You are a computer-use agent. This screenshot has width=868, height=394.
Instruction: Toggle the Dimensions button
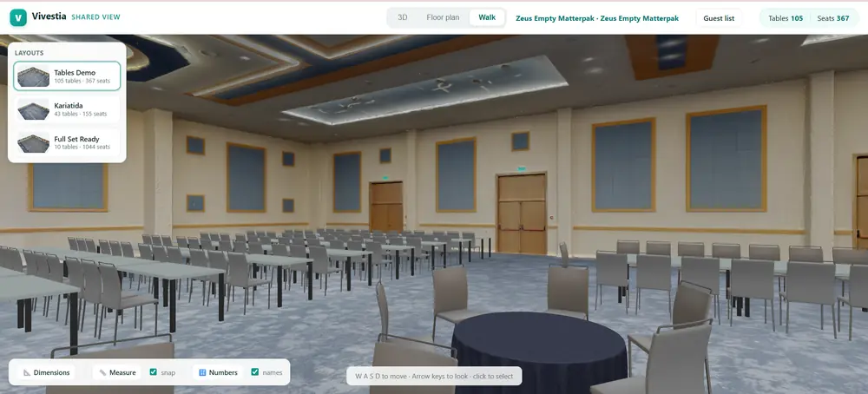pos(46,372)
